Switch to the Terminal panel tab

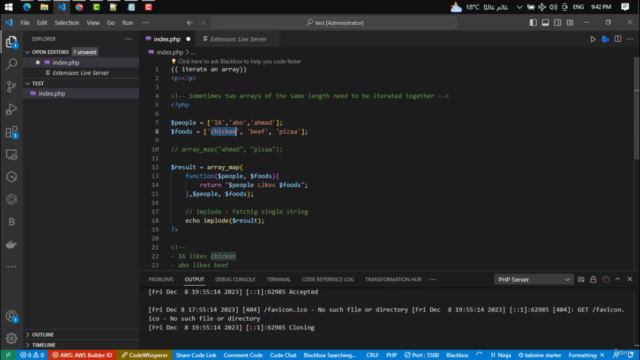tap(278, 280)
